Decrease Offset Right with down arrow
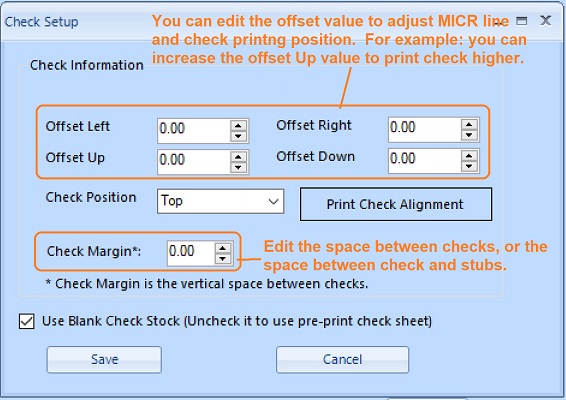 coord(469,135)
